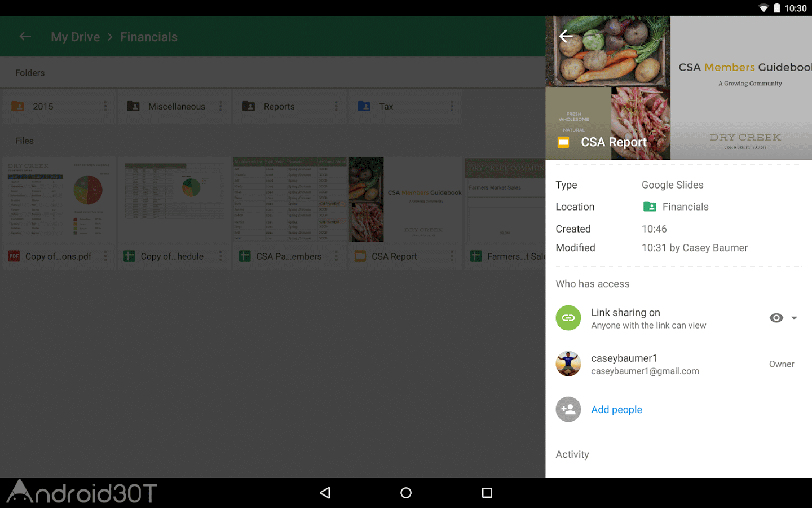Viewport: 812px width, 508px height.
Task: Click the Folders section label
Action: click(30, 73)
